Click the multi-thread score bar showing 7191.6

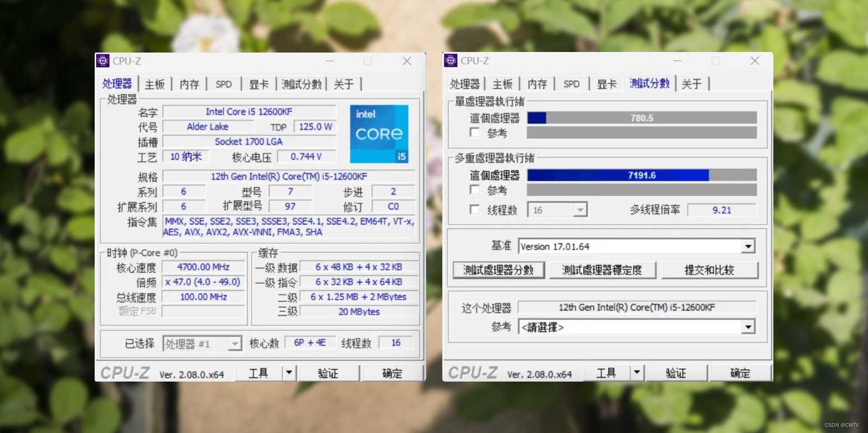pyautogui.click(x=642, y=175)
